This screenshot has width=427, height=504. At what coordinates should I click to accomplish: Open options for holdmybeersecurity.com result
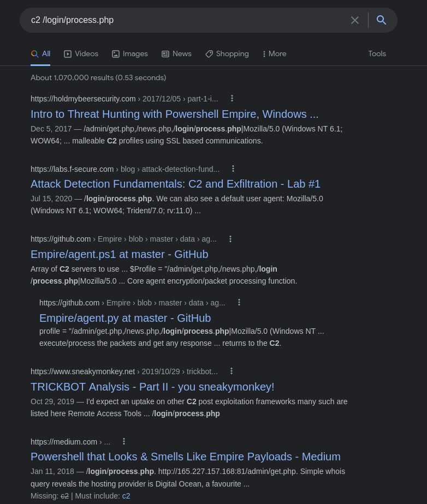(x=232, y=98)
